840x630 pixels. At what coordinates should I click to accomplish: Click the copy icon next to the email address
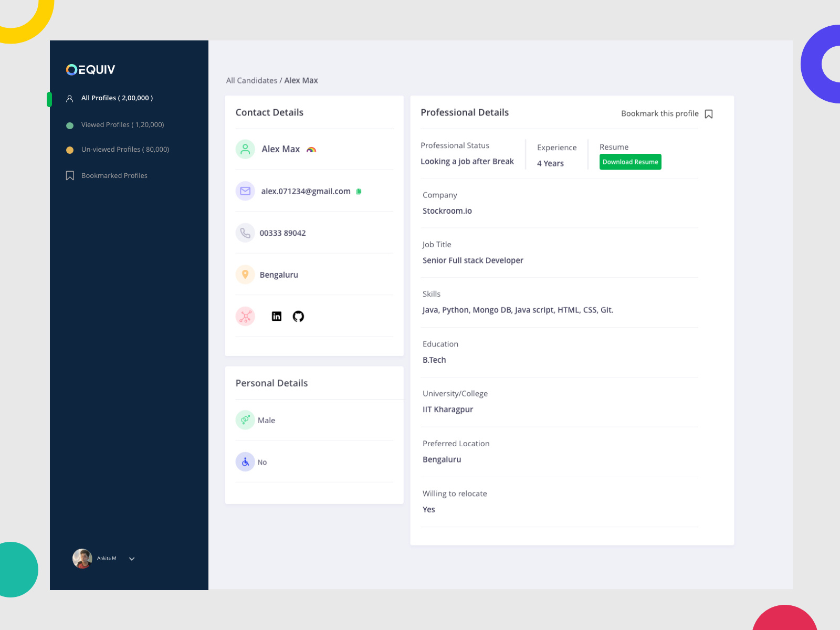pos(359,191)
